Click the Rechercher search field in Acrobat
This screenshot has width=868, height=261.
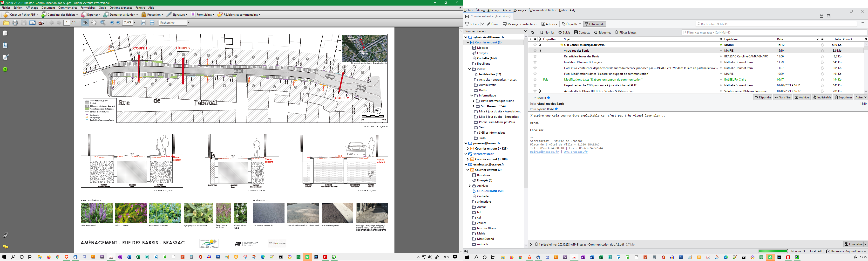(173, 23)
